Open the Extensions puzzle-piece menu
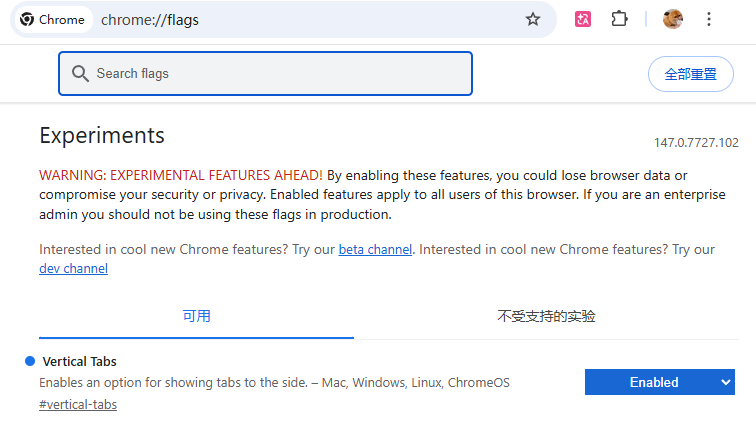Viewport: 756px width, 436px height. tap(619, 19)
